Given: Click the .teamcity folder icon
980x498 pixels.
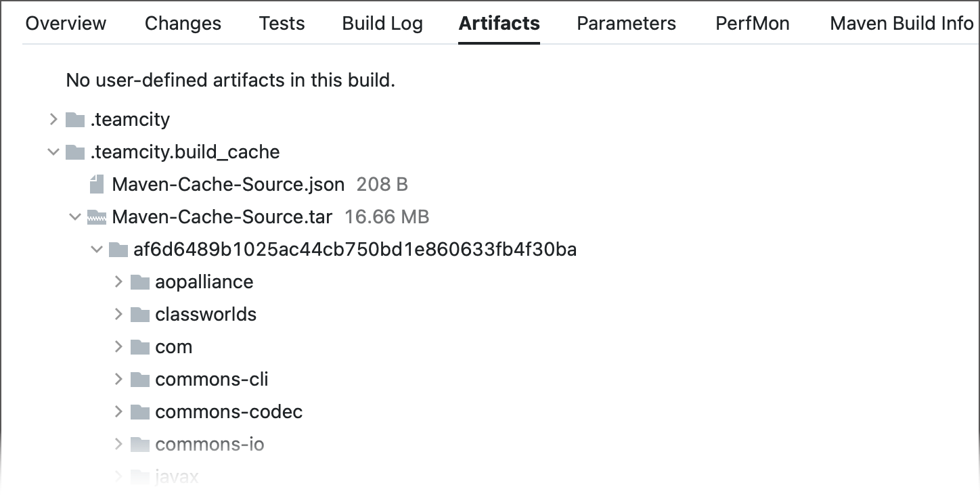Looking at the screenshot, I should [74, 119].
